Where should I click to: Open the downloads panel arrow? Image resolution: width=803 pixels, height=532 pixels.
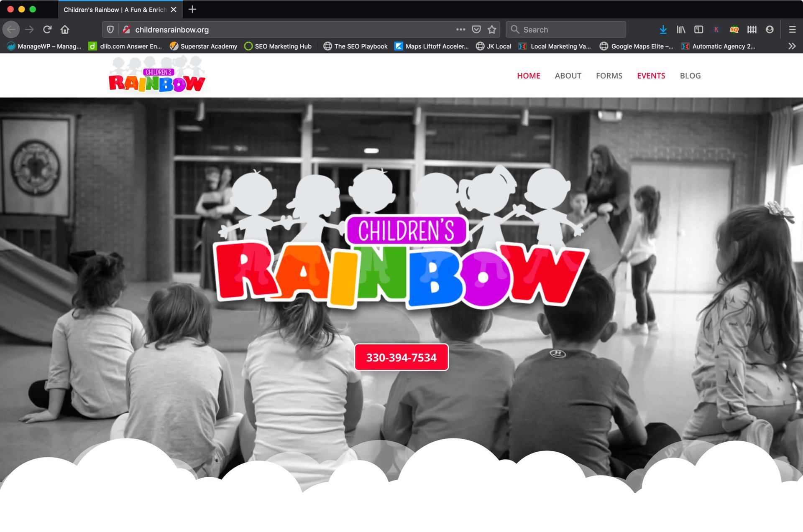point(663,30)
